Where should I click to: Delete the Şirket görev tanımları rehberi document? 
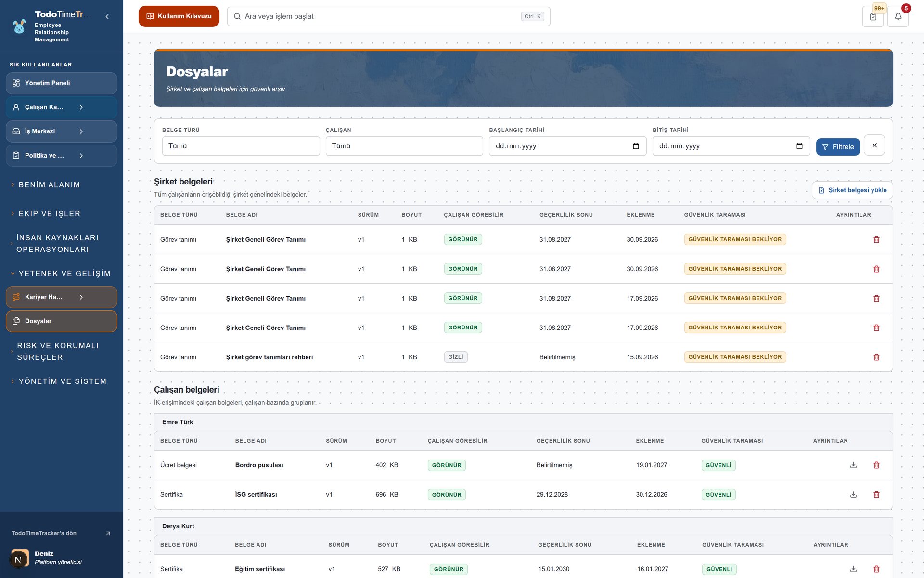pyautogui.click(x=876, y=357)
